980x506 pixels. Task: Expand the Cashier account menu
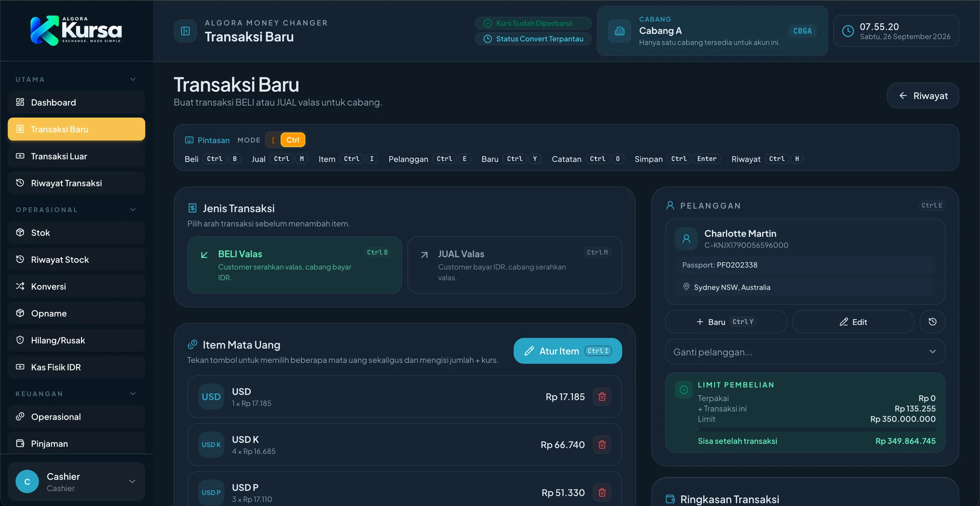[x=76, y=482]
